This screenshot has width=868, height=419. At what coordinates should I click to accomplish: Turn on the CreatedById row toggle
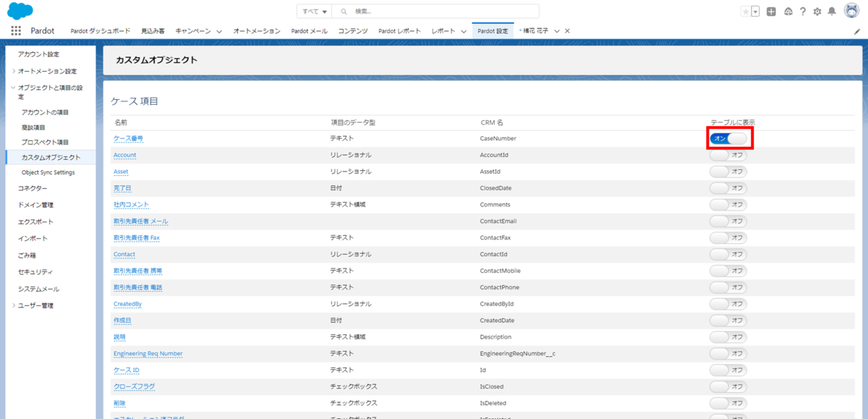tap(728, 304)
